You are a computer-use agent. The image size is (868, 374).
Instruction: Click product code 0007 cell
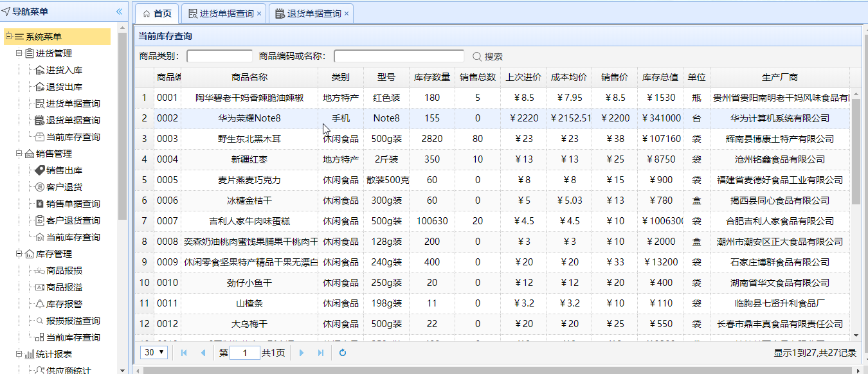coord(167,221)
